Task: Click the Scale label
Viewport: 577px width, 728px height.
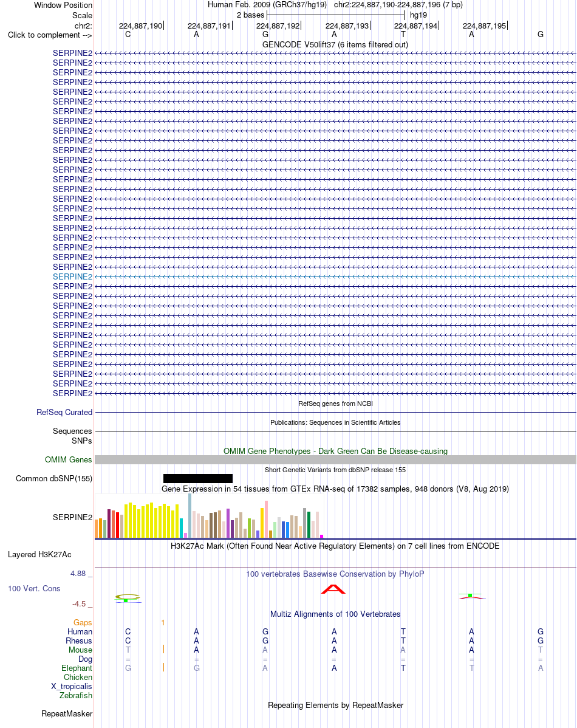Action: pyautogui.click(x=82, y=15)
